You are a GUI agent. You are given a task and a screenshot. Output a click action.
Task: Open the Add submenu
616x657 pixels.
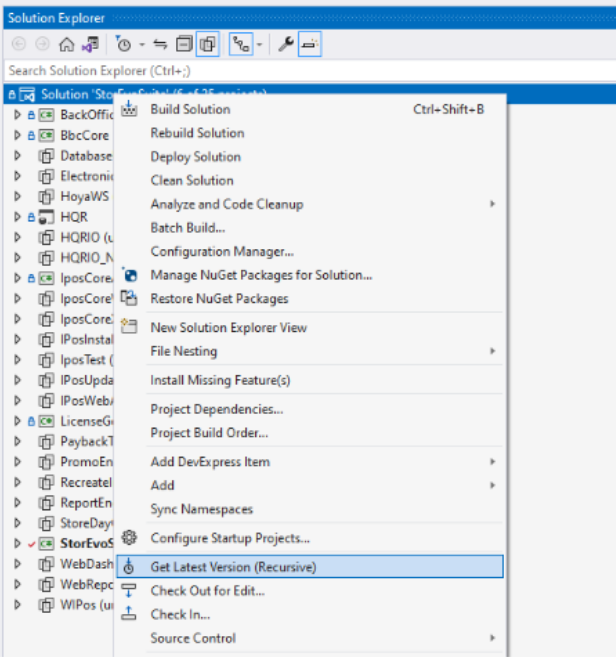coord(310,485)
